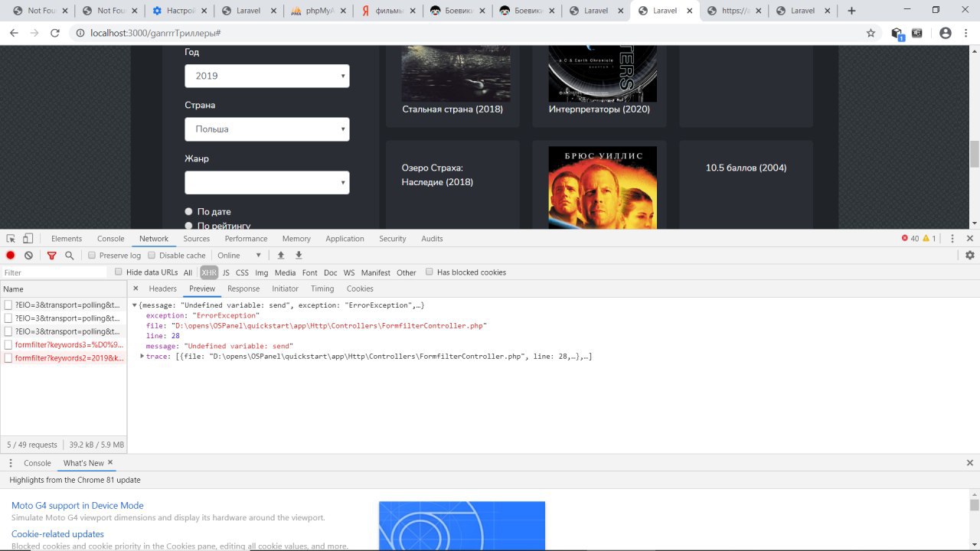Open network search magnifier

tap(69, 256)
